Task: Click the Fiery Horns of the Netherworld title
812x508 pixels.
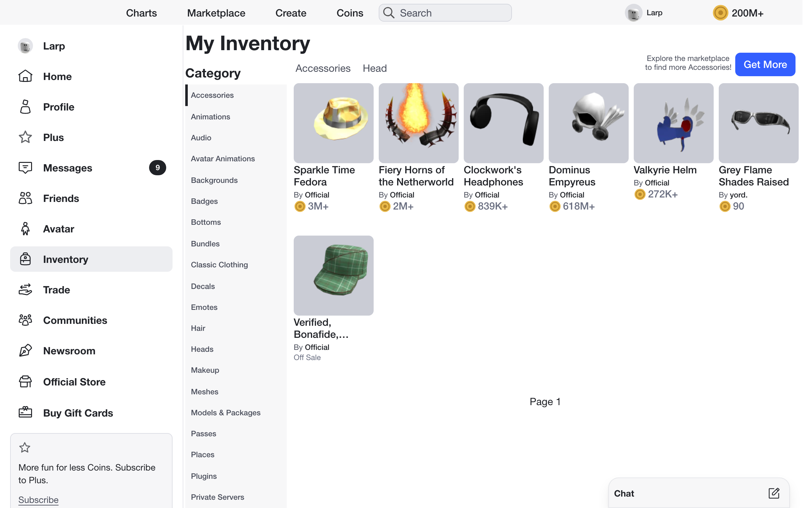Action: pos(416,176)
